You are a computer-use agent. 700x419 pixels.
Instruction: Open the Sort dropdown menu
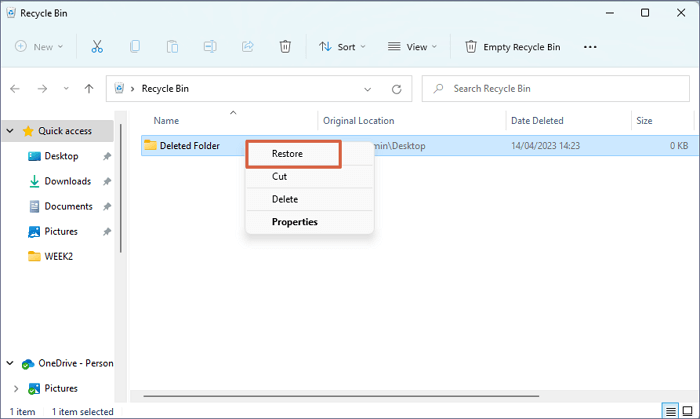click(x=342, y=47)
